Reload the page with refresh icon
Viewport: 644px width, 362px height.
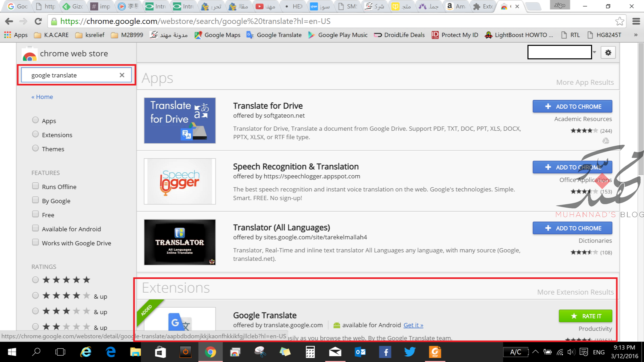[x=38, y=21]
